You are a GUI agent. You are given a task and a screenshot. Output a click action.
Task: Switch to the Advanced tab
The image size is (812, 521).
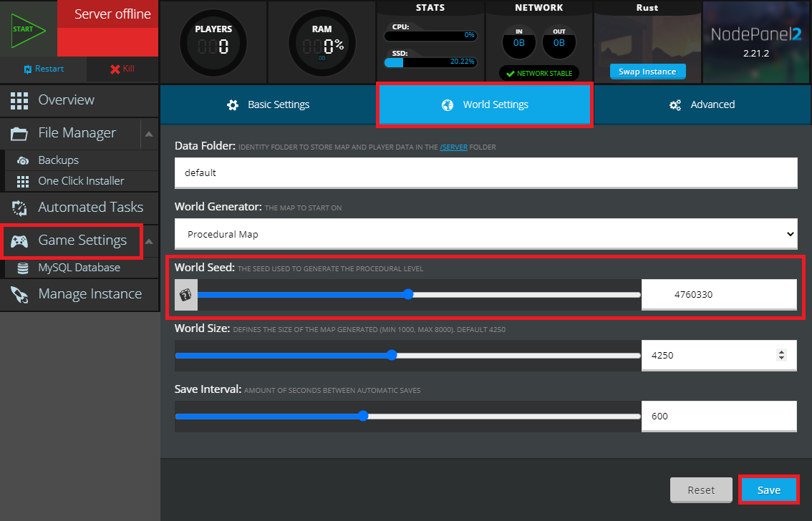tap(702, 104)
